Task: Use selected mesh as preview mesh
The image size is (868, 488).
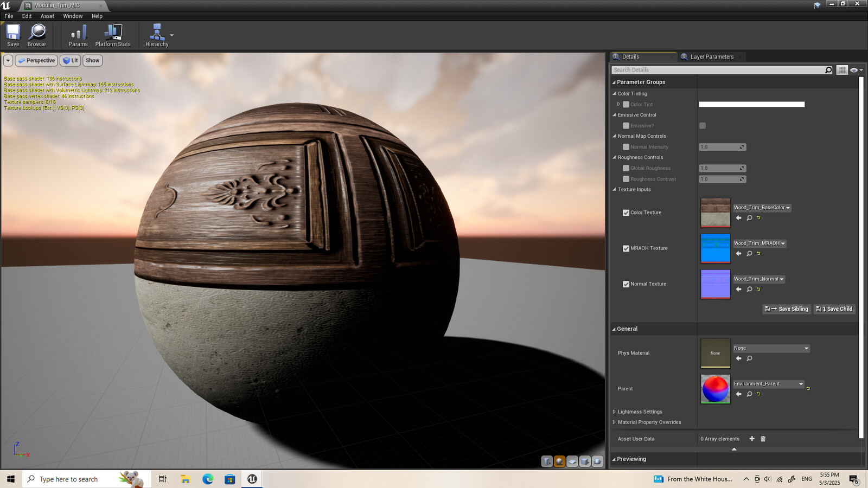Action: pyautogui.click(x=597, y=461)
